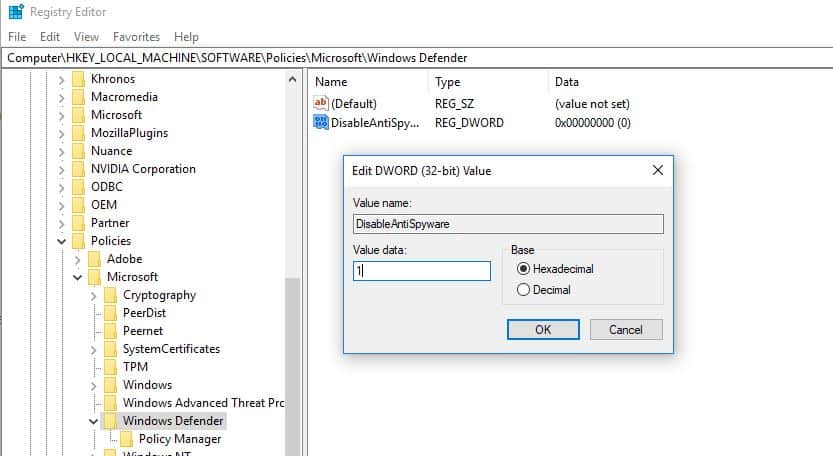Viewport: 833px width, 456px height.
Task: Select the Hexadecimal base radio button
Action: click(523, 269)
